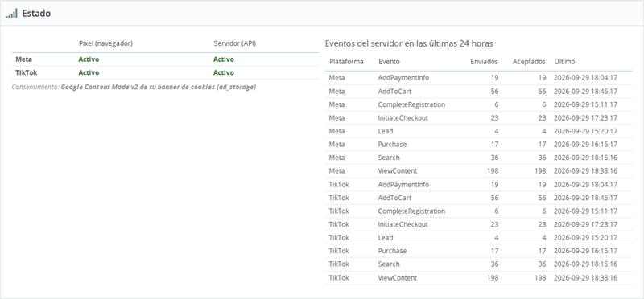Click Enviados value 4 in TikTok Lead row
The width and height of the screenshot is (644, 299).
[497, 237]
